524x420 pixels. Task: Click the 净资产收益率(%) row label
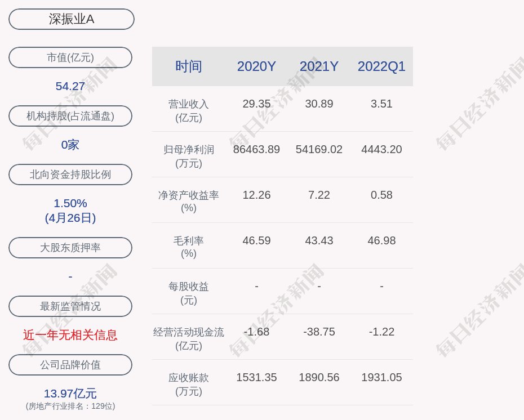tap(189, 202)
